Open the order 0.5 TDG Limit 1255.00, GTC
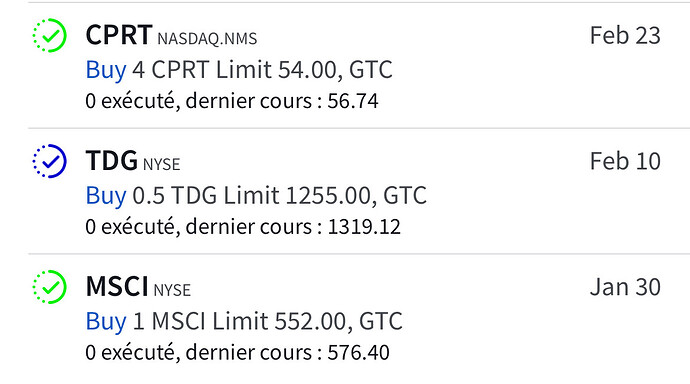The image size is (690, 384). point(279,196)
